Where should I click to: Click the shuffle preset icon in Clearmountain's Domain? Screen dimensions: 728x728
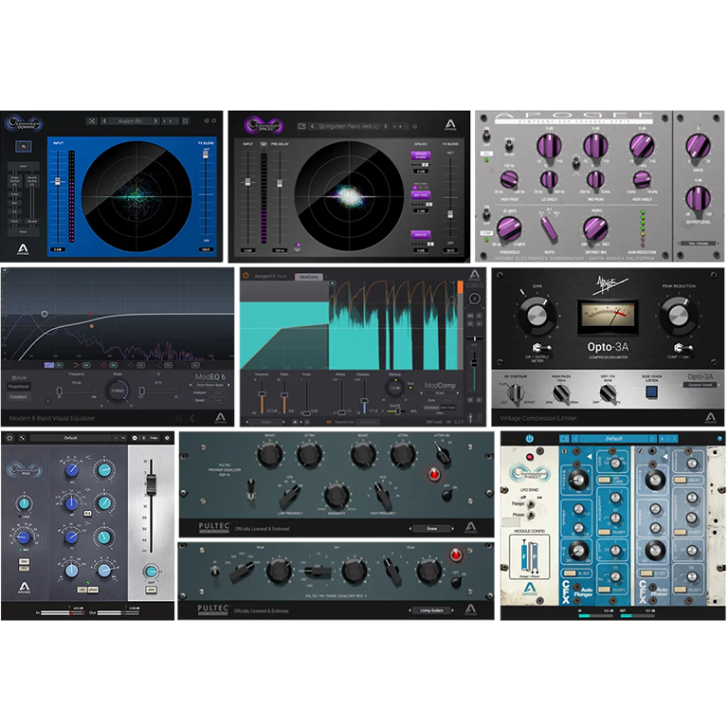click(91, 121)
